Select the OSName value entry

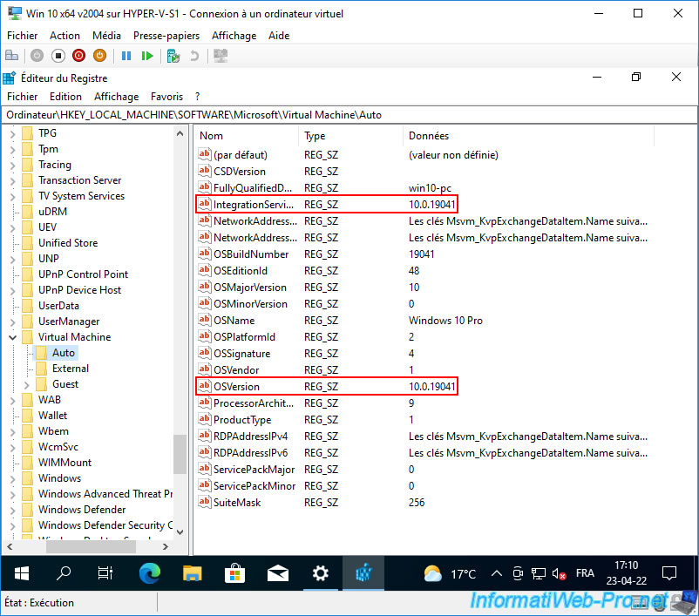click(234, 321)
